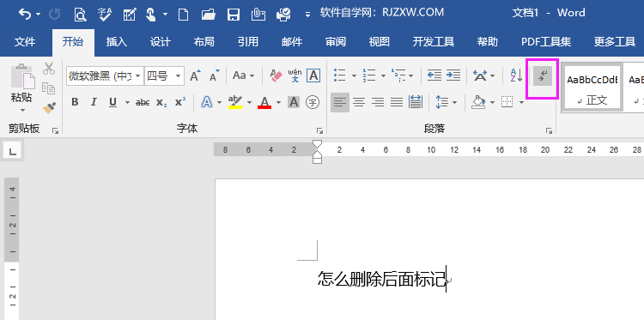The image size is (644, 320).
Task: Toggle superscript x² formatting
Action: [x=180, y=103]
